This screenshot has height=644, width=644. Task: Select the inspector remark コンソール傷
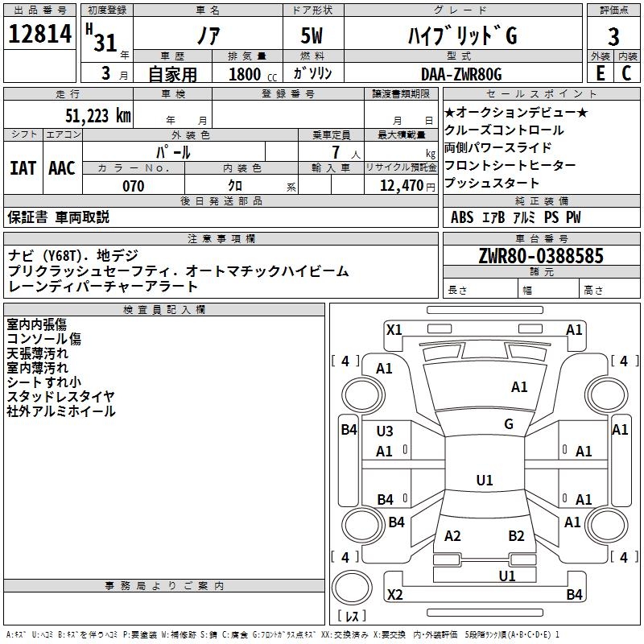tap(44, 339)
